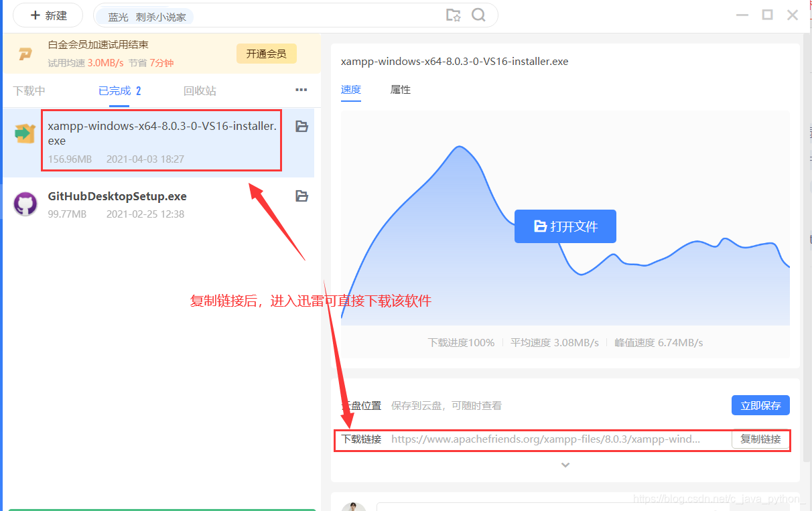Expand details with the down chevron
Image resolution: width=812 pixels, height=511 pixels.
[565, 465]
